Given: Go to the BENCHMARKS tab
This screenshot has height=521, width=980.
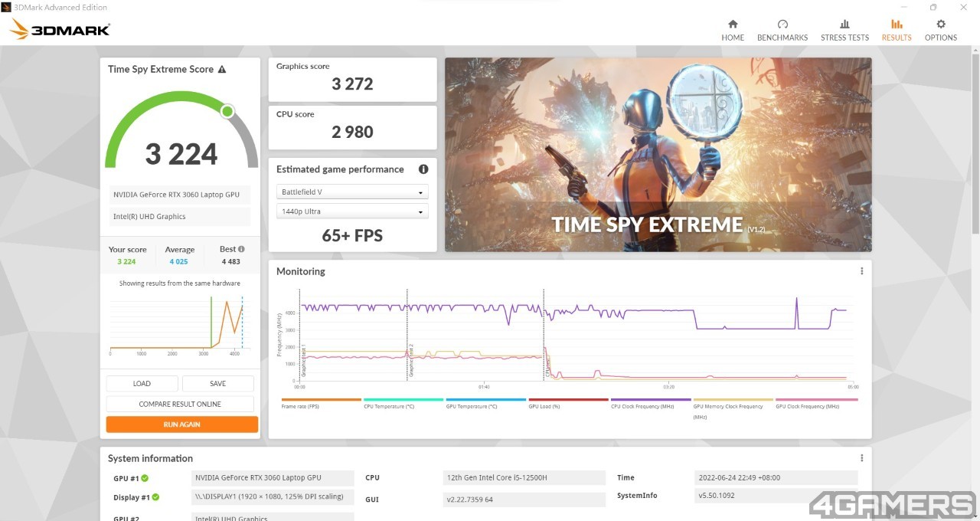Looking at the screenshot, I should pos(782,30).
